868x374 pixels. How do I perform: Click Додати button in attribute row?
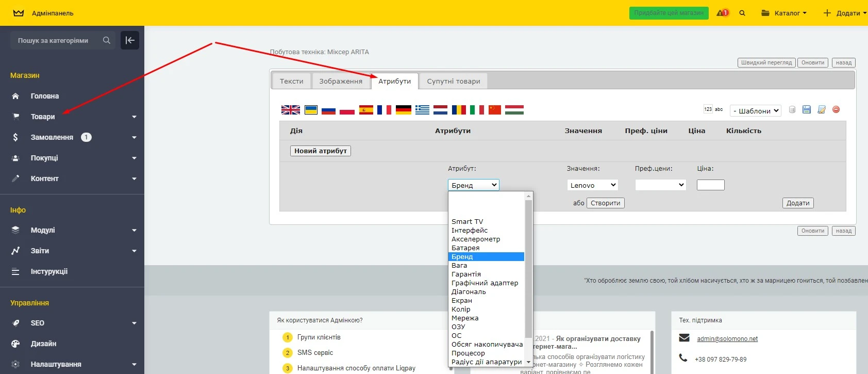(x=798, y=203)
